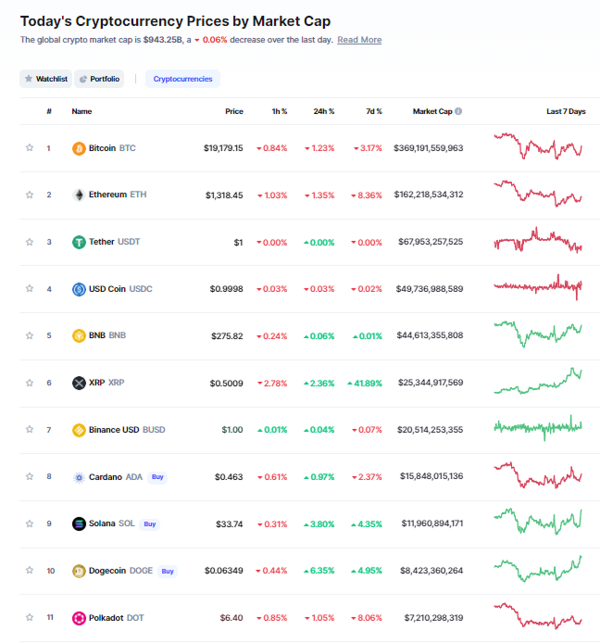Click the $943.25B global market cap value
Screen dimensions: 600x643
(x=163, y=40)
